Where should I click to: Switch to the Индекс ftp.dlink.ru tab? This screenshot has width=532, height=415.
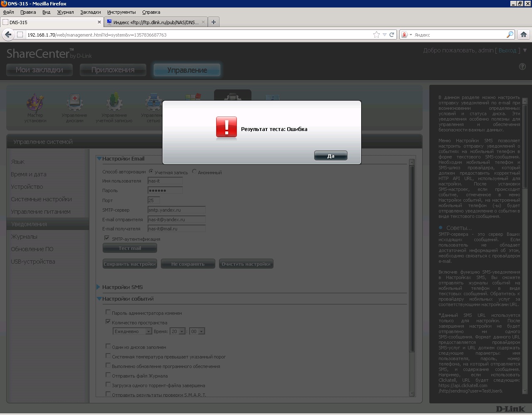coord(155,22)
